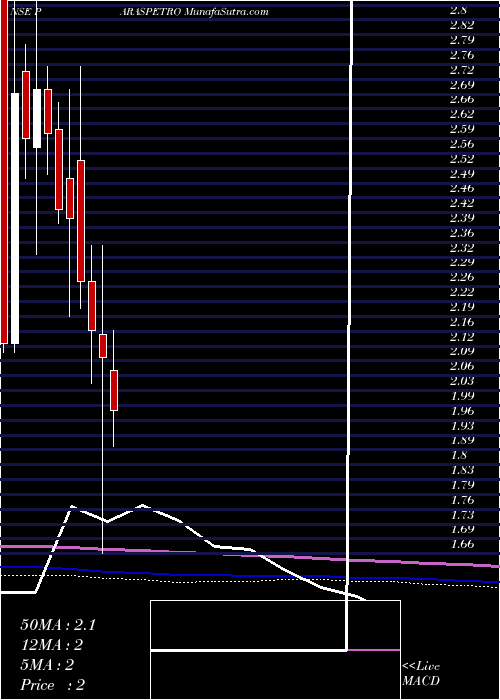Click the 1.93 price axis label

462,425
